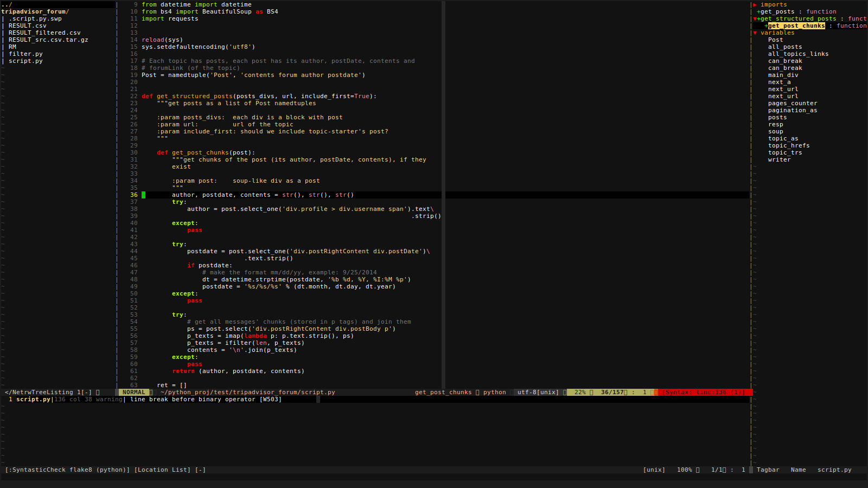Click get_post_chunks in the status line
This screenshot has width=868, height=488.
pyautogui.click(x=443, y=392)
